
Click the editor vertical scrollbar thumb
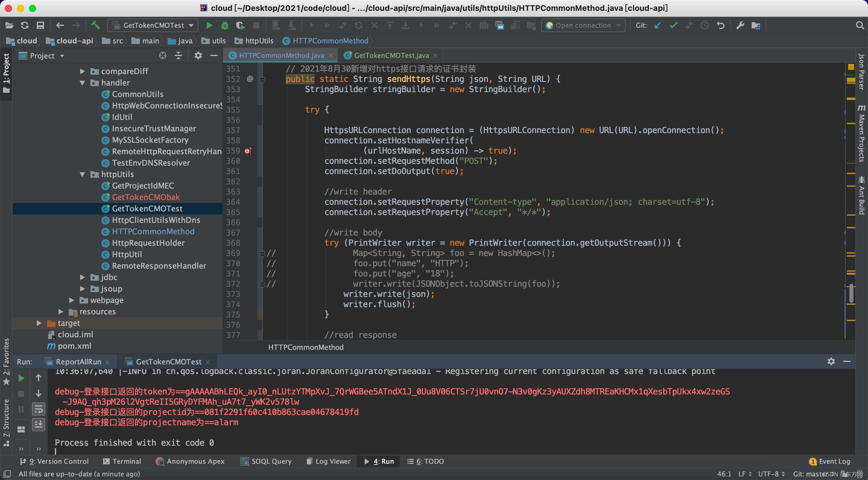pyautogui.click(x=851, y=294)
